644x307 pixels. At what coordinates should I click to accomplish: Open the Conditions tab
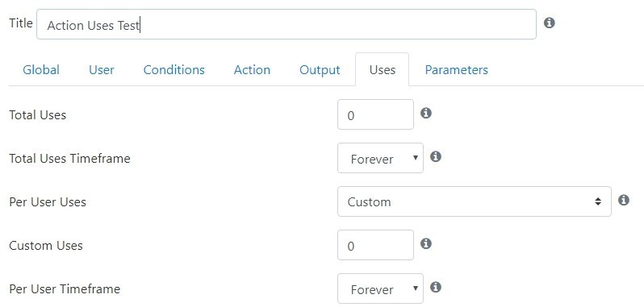tap(174, 69)
